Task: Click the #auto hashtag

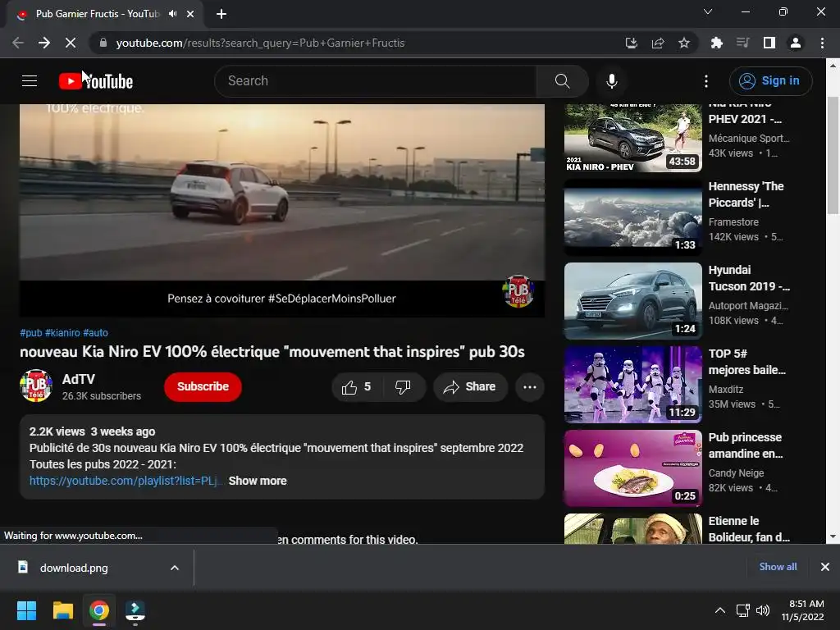Action: (x=95, y=333)
